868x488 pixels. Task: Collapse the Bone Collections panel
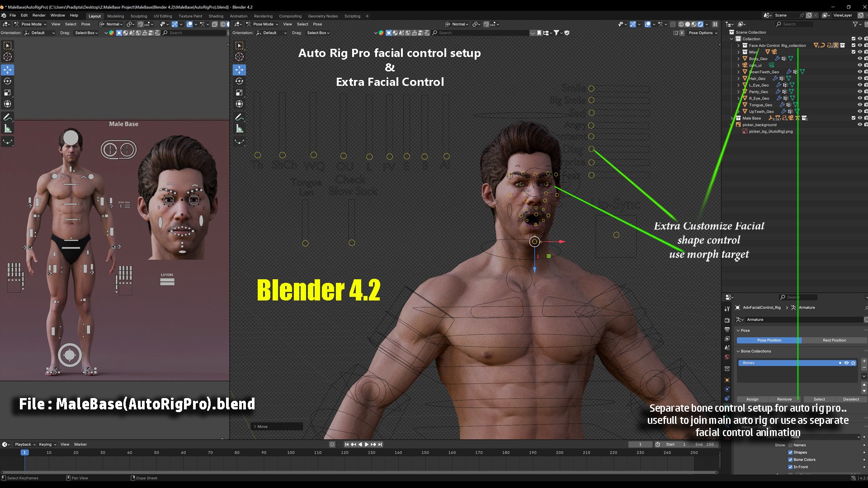[738, 351]
